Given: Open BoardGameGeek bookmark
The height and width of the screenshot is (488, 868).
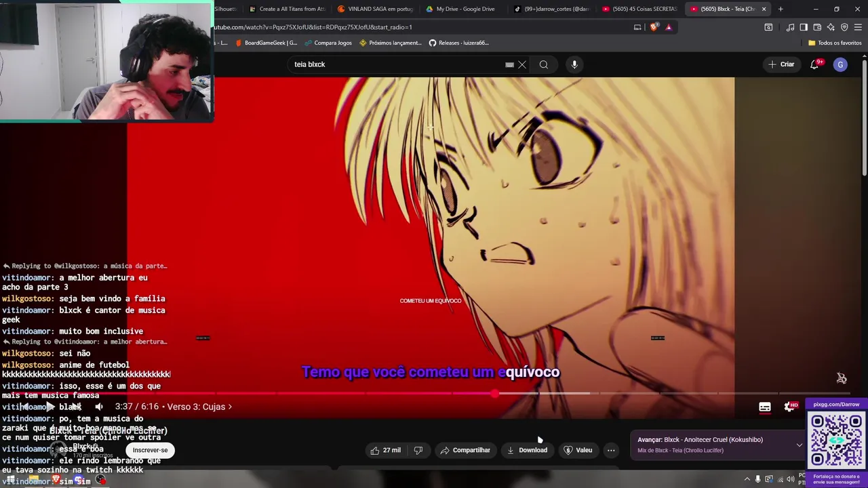Looking at the screenshot, I should click(267, 43).
